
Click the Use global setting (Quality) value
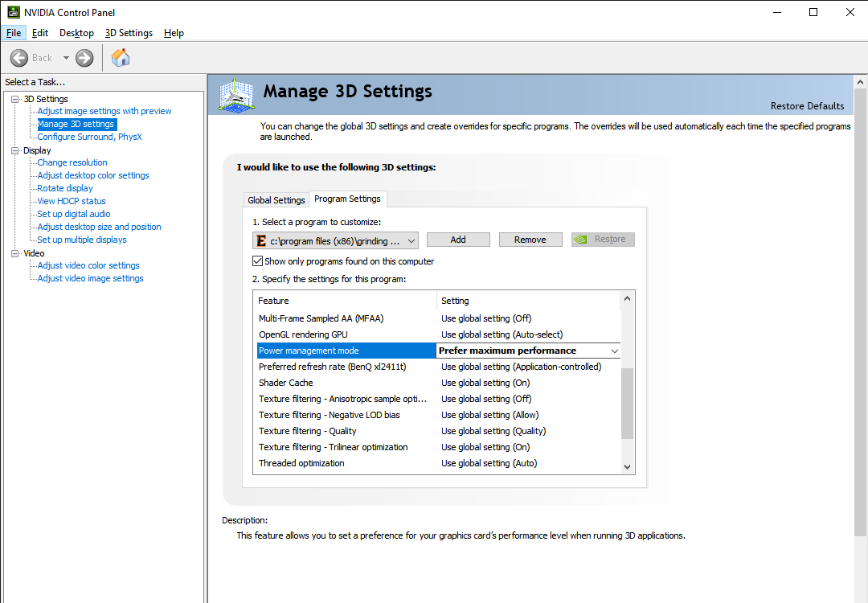(493, 431)
